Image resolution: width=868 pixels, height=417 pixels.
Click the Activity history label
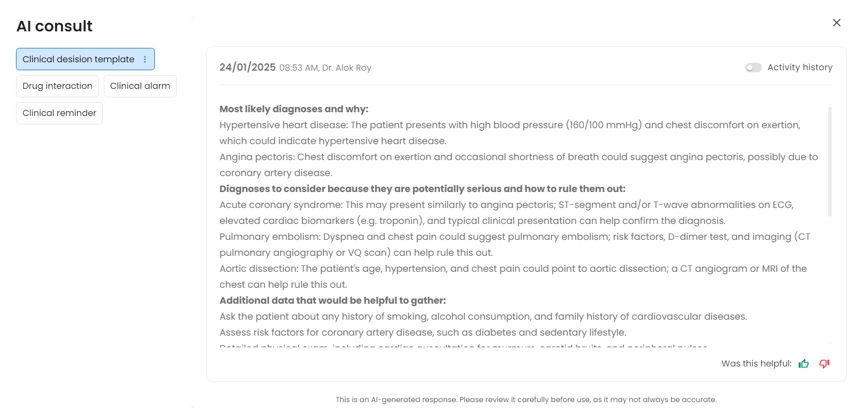[799, 68]
